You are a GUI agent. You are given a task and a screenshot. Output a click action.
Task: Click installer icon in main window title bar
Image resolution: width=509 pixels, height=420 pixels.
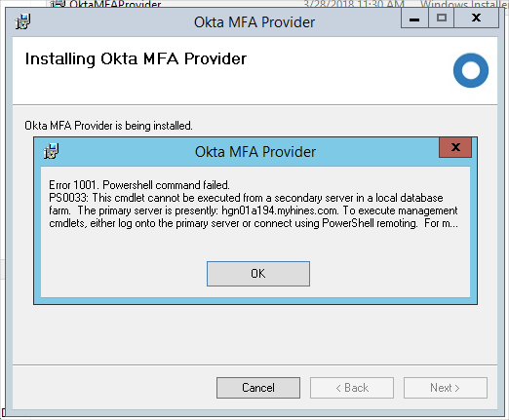[x=22, y=21]
